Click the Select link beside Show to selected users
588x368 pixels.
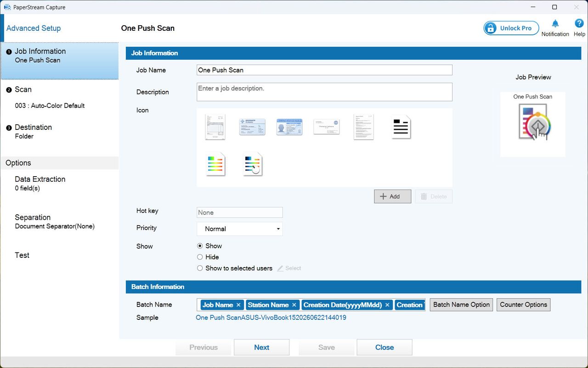point(289,268)
